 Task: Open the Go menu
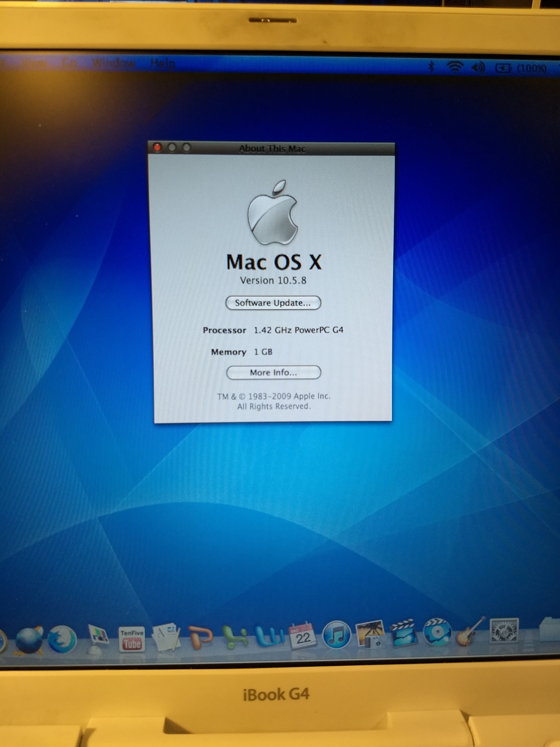[70, 63]
